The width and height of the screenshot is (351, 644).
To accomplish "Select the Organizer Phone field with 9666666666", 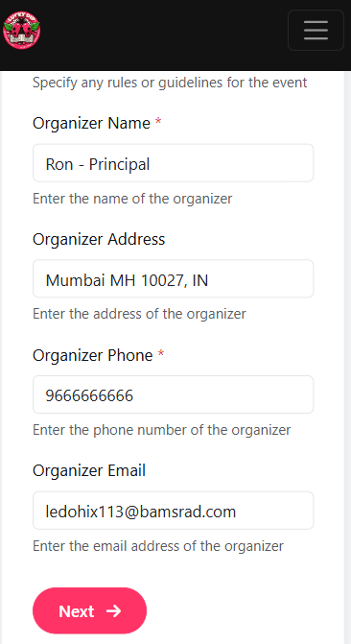I will point(174,394).
